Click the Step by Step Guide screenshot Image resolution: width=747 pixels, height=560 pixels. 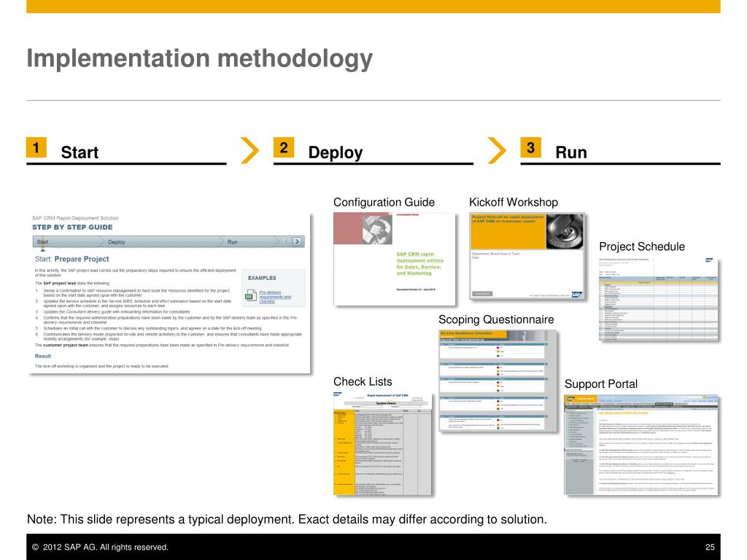tap(169, 293)
